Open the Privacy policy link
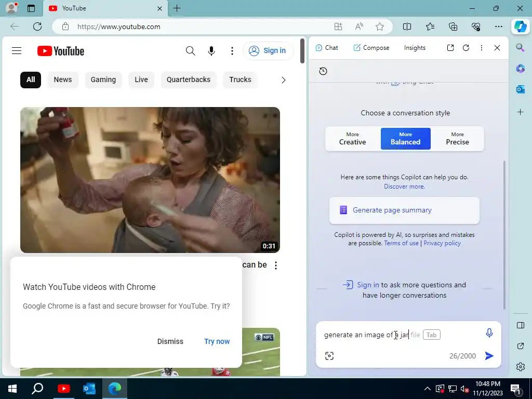532x399 pixels. (442, 243)
